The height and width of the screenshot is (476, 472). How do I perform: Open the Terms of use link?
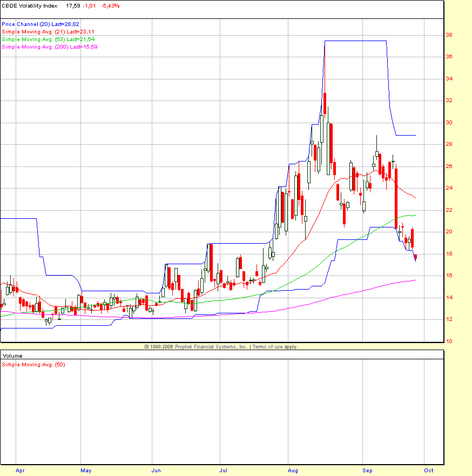[275, 347]
